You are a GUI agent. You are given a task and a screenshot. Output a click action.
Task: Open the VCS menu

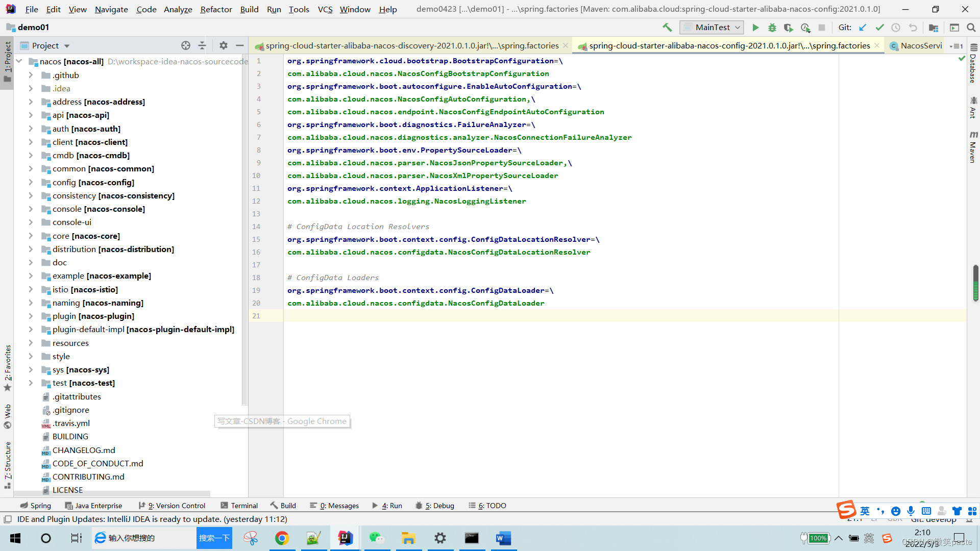click(x=325, y=9)
